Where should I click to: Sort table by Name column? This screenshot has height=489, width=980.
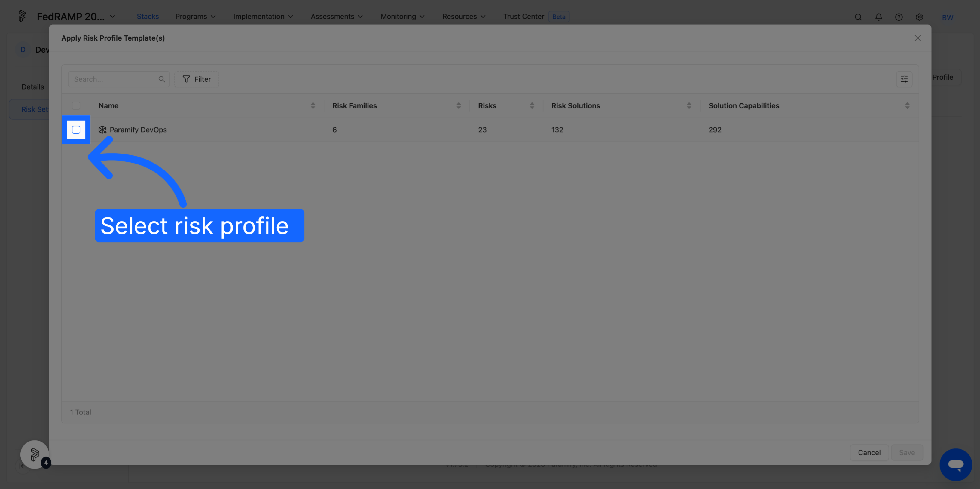click(313, 106)
